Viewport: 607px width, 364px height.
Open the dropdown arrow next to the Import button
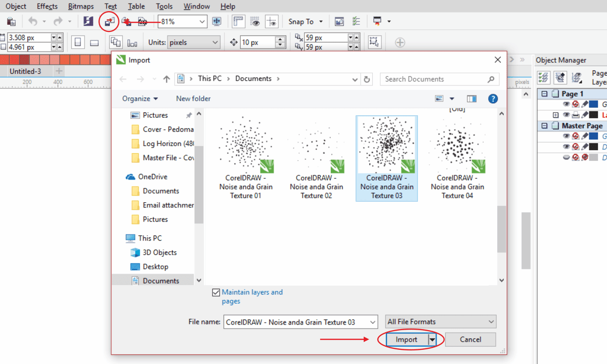[x=432, y=340]
